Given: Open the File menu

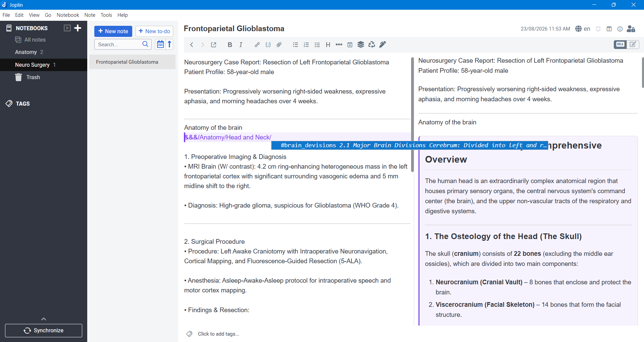Looking at the screenshot, I should (x=6, y=15).
